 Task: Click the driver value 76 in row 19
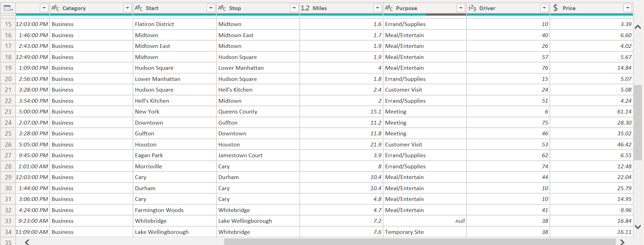[x=508, y=68]
